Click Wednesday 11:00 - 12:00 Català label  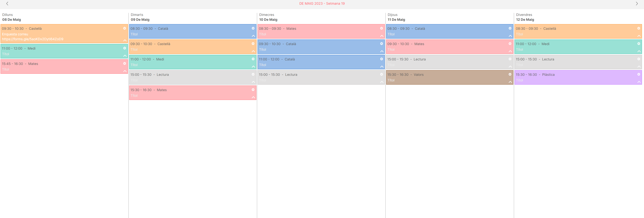[x=277, y=59]
